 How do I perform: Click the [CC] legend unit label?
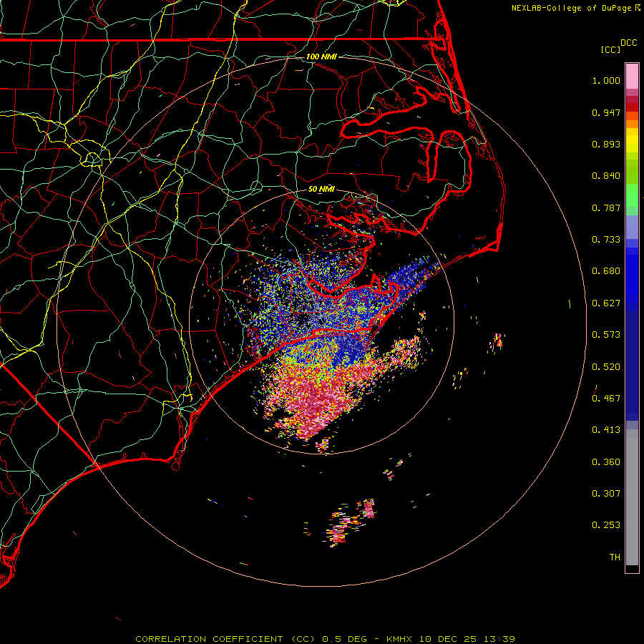pos(611,49)
